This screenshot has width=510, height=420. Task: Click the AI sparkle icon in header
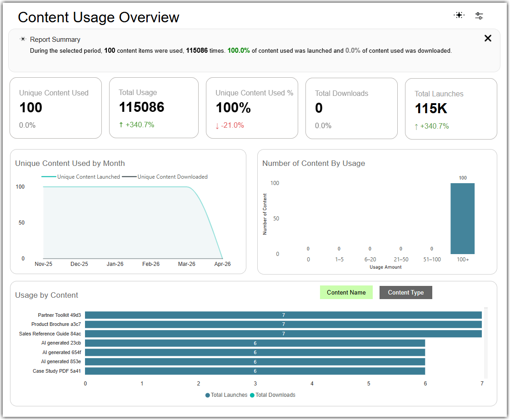(x=459, y=15)
